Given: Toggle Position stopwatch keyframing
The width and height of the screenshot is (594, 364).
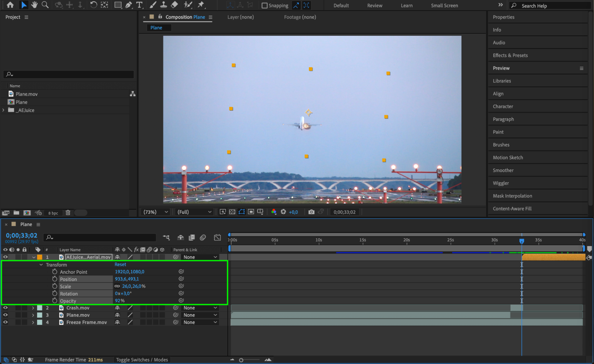Looking at the screenshot, I should pyautogui.click(x=55, y=279).
